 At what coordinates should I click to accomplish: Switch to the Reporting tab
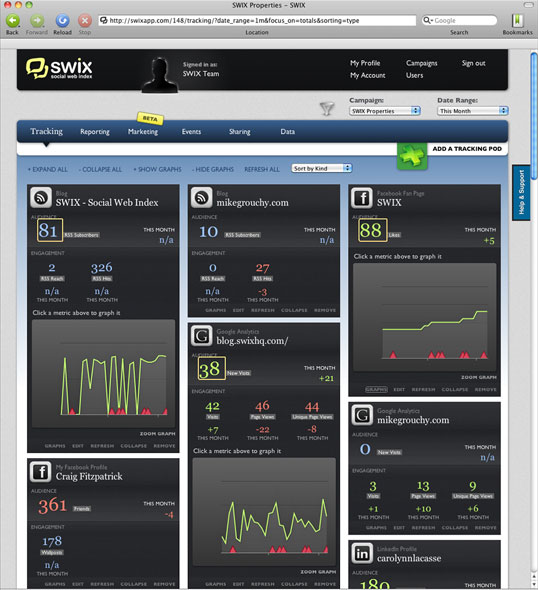pos(95,132)
